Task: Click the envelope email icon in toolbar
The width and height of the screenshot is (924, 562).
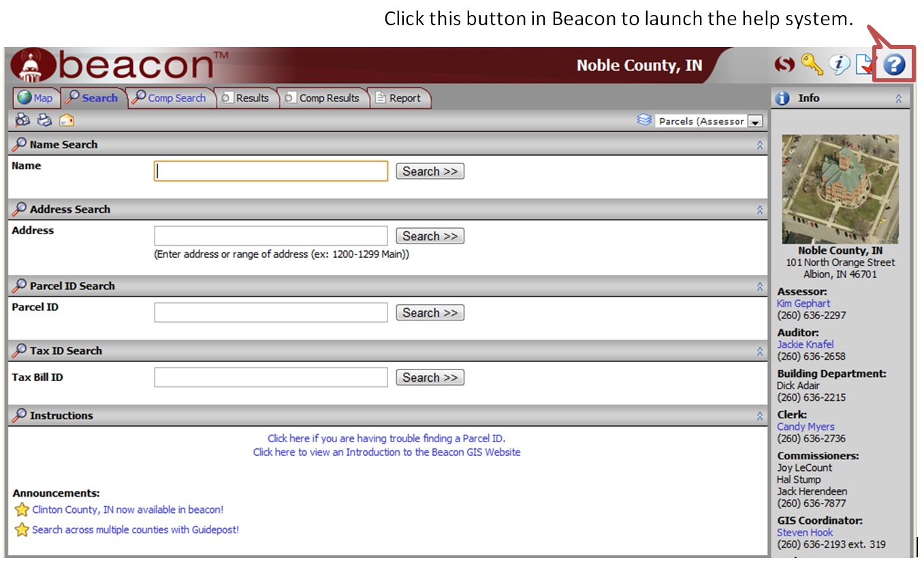Action: (x=67, y=120)
